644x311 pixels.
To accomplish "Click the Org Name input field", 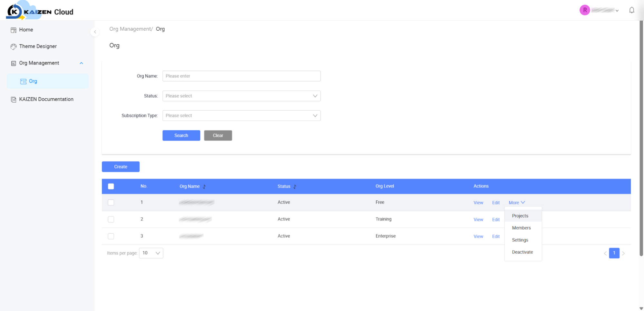I will coord(241,76).
